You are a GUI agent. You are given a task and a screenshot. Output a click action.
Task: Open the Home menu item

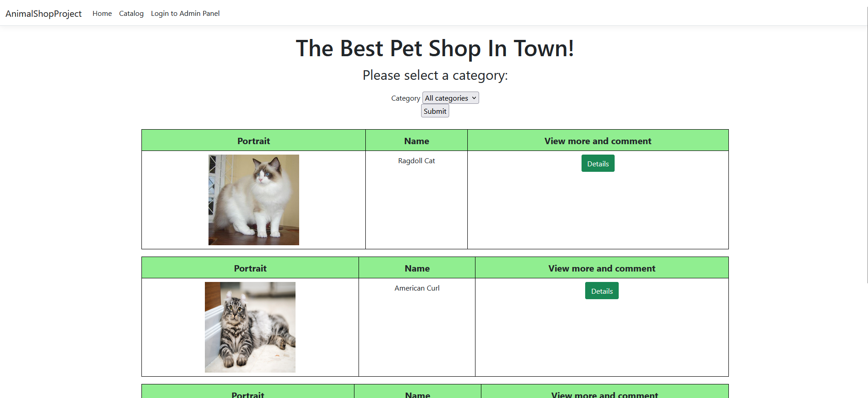(x=102, y=13)
